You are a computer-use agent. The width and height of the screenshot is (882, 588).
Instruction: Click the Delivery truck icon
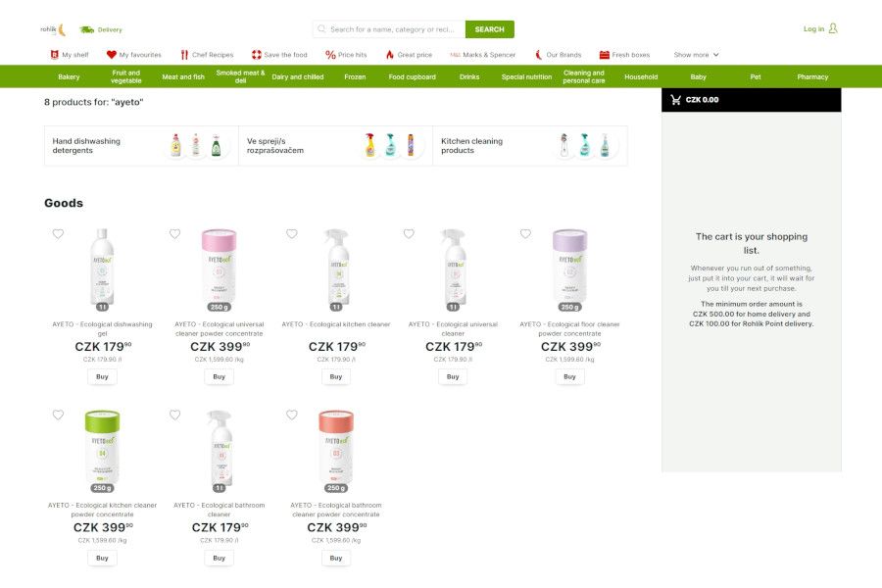(85, 28)
